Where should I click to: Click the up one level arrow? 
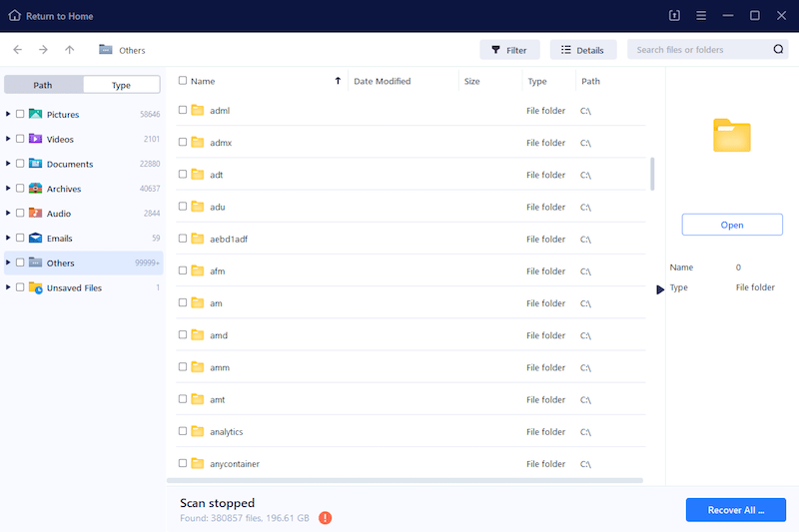69,50
